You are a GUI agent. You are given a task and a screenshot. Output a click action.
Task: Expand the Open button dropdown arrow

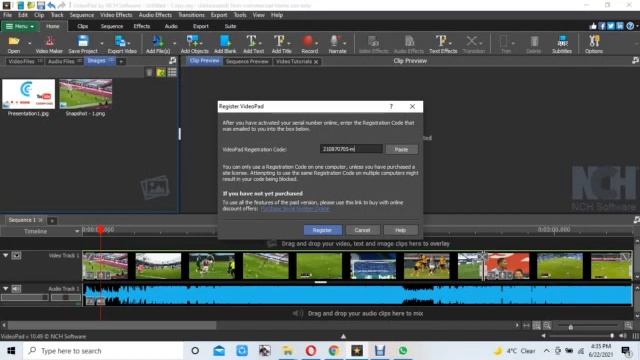[29, 43]
